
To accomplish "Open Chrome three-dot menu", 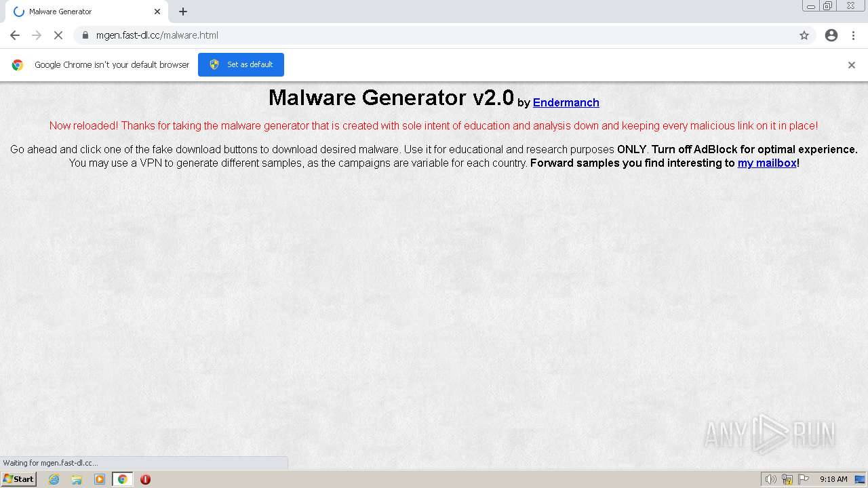I will [853, 35].
